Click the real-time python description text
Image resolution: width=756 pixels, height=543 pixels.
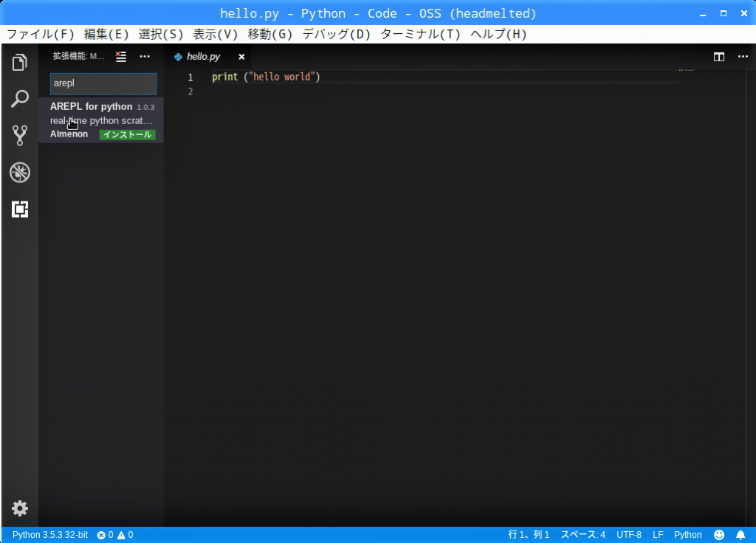pyautogui.click(x=100, y=120)
